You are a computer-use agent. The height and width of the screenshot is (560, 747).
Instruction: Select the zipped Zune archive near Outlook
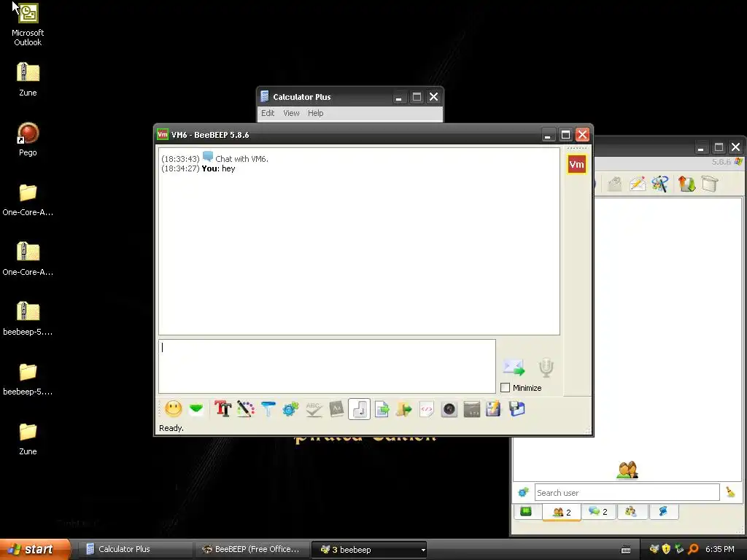28,79
